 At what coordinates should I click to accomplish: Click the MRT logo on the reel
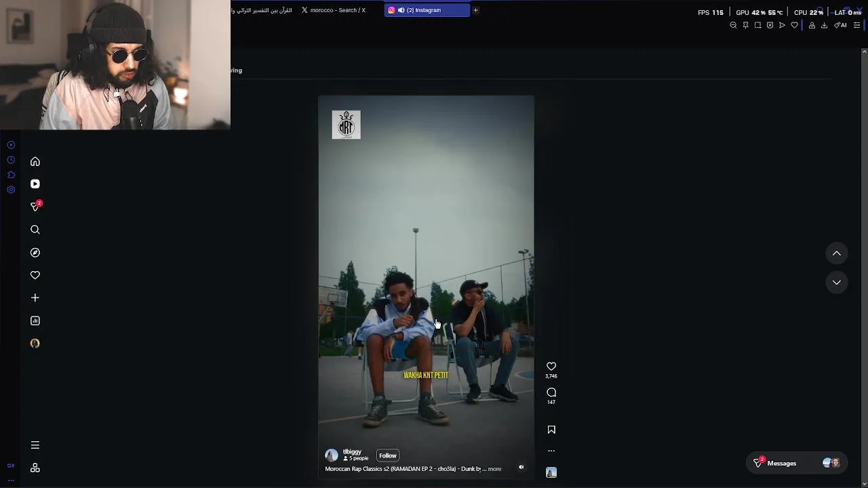click(x=347, y=125)
